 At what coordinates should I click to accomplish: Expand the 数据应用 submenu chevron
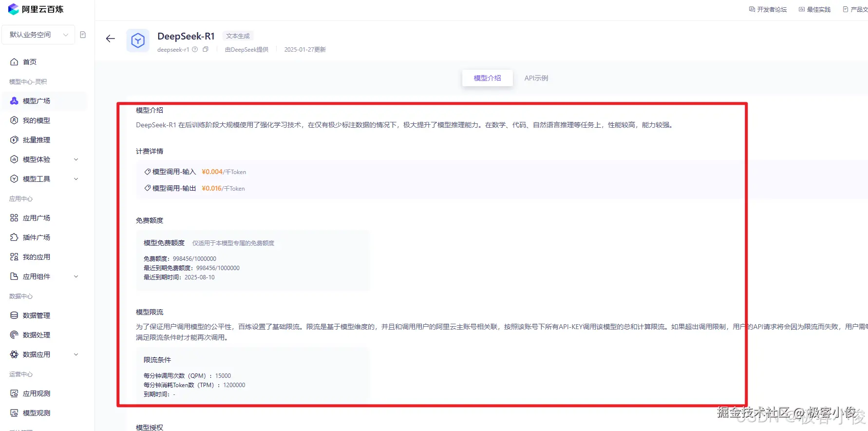coord(76,354)
